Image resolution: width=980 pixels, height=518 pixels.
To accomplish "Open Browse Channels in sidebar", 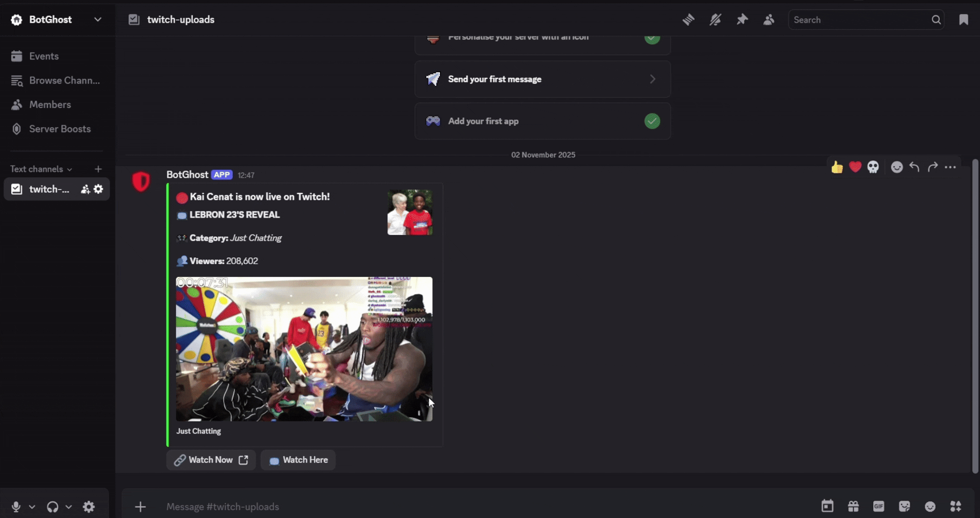I will coord(56,80).
